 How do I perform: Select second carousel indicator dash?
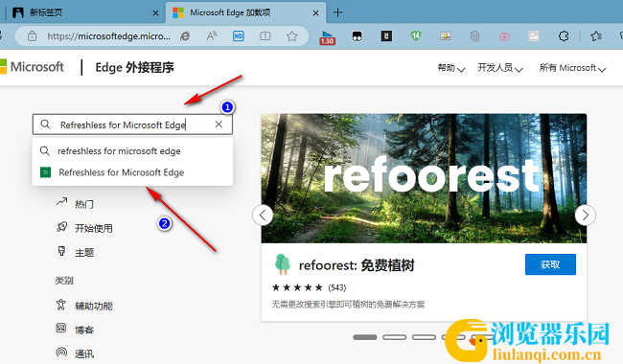click(x=394, y=337)
